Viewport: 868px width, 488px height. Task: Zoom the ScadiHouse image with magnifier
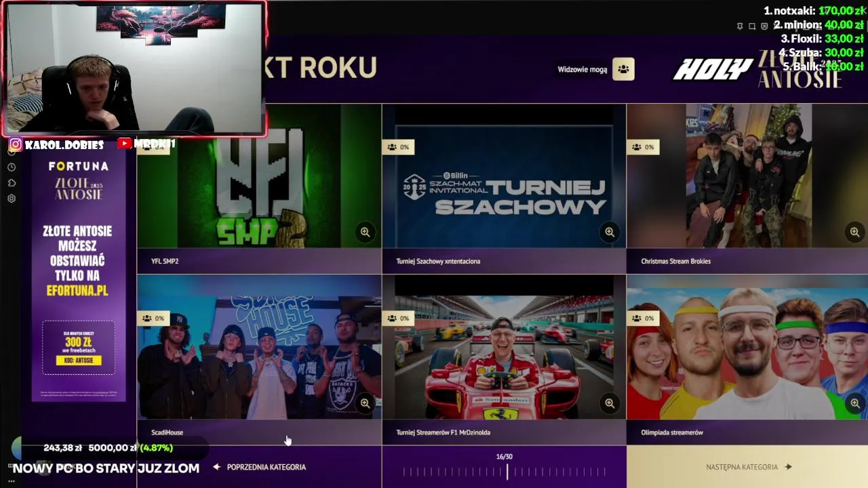[365, 403]
